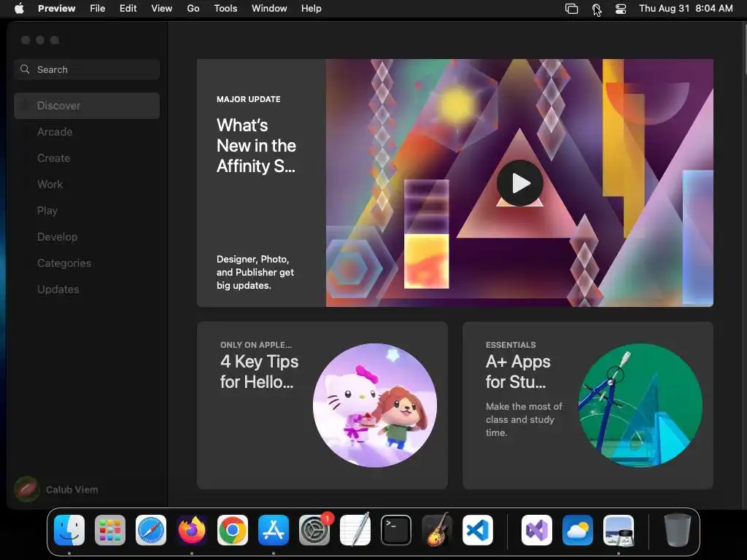Open TextEdit from the dock

(355, 530)
